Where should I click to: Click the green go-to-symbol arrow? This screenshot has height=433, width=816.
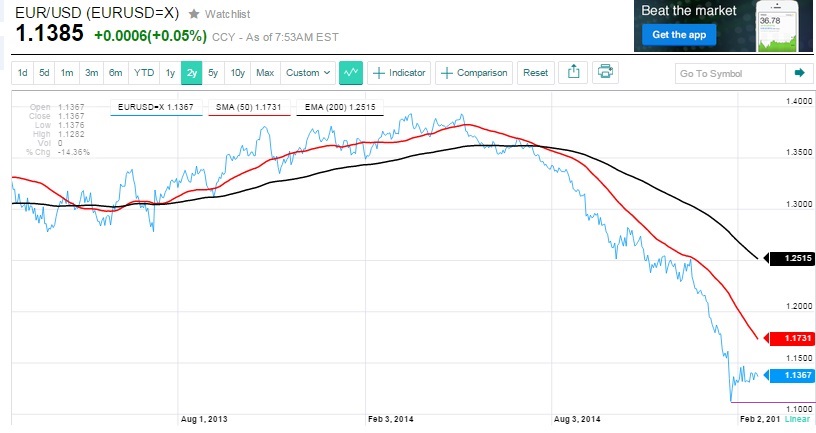click(799, 73)
